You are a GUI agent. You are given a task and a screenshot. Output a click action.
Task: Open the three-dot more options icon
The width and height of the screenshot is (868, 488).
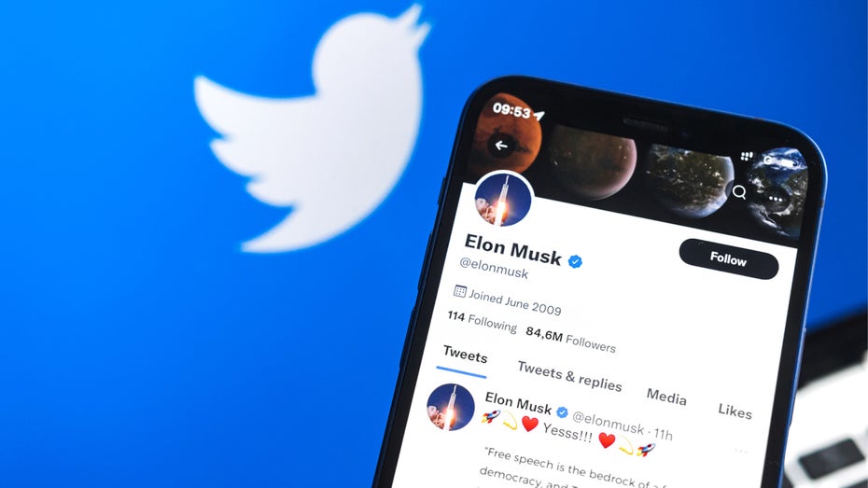[x=775, y=199]
